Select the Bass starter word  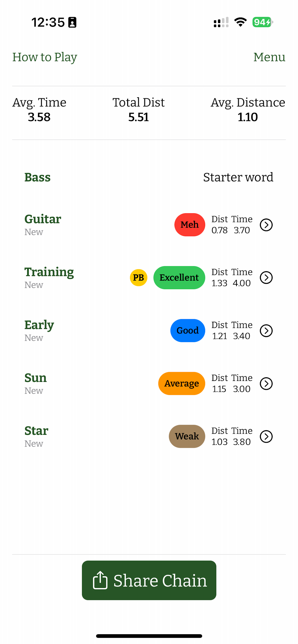pyautogui.click(x=37, y=177)
